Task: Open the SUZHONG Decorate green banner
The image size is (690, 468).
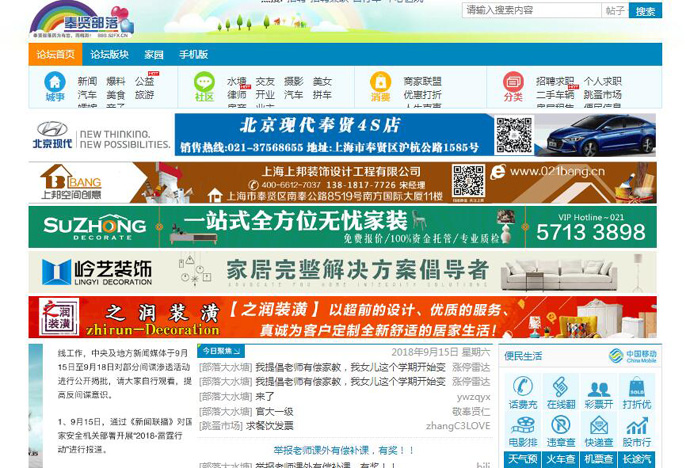Action: pos(342,227)
